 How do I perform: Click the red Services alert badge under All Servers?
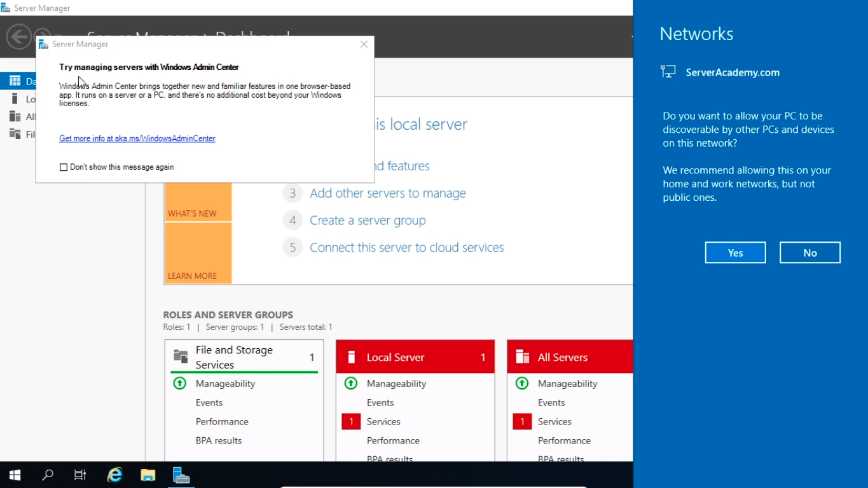pos(522,421)
